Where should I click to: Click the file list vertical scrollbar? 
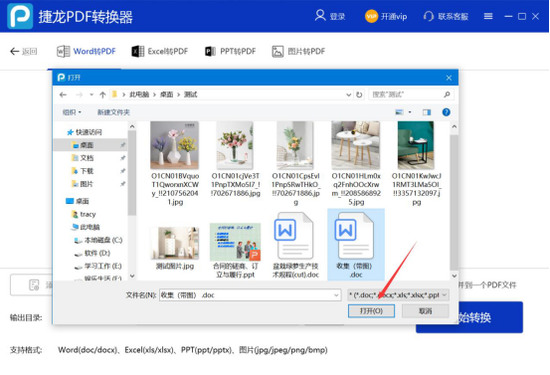[x=454, y=201]
